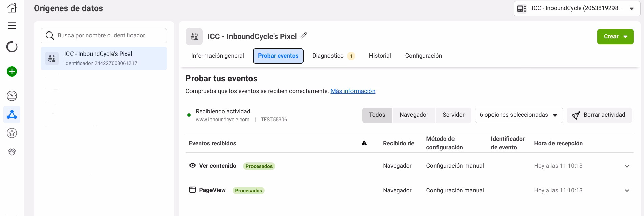Select ICC - InboundCycle's Pixel in list
The width and height of the screenshot is (644, 216).
(x=104, y=59)
